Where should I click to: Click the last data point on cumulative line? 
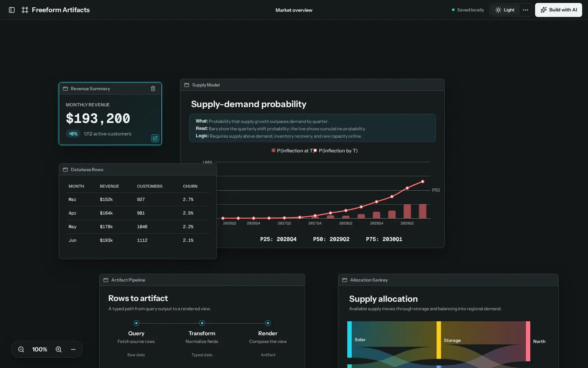coord(423,181)
